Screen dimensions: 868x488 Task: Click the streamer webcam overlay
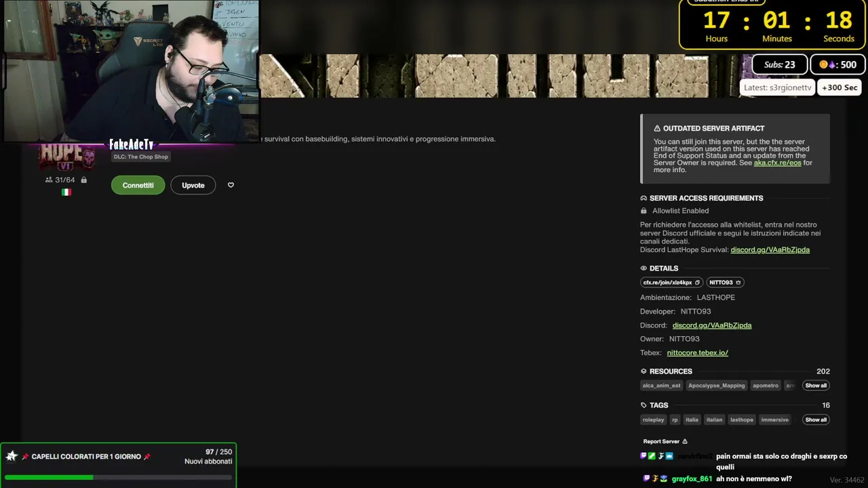coord(130,71)
